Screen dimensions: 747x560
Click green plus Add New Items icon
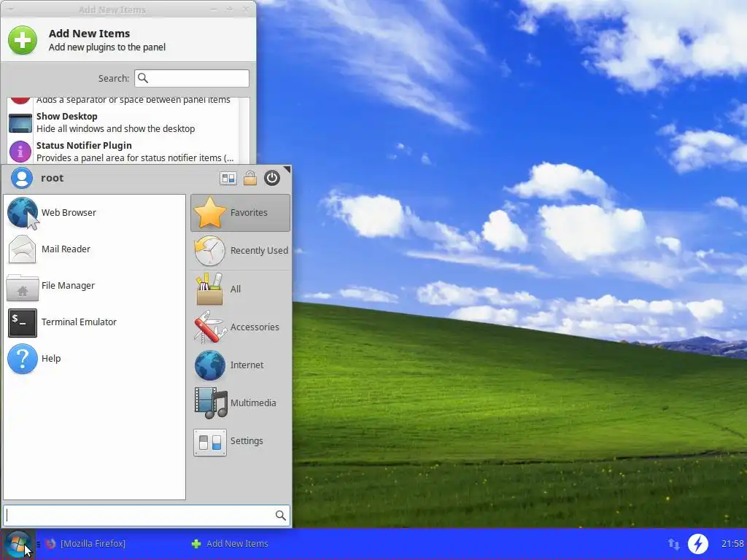(x=23, y=40)
